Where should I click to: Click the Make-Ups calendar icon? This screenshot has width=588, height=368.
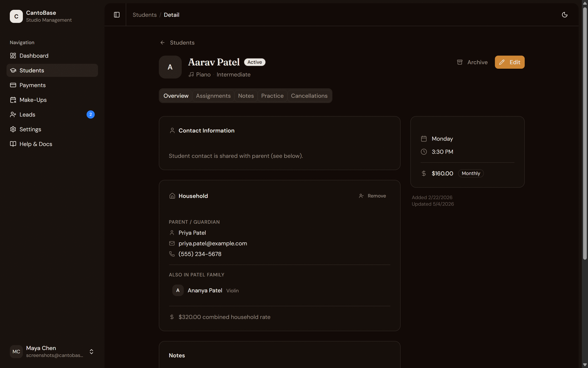point(13,100)
